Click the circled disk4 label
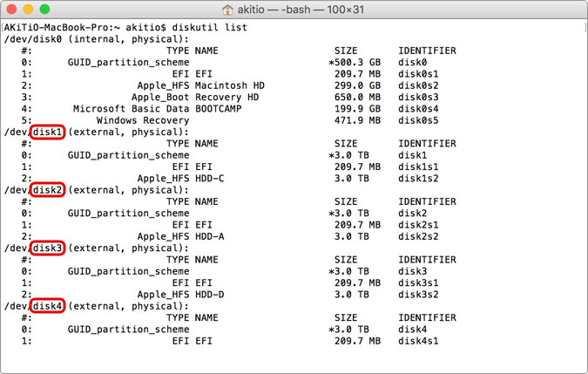Screen dimensions: 588x374 click(x=49, y=306)
